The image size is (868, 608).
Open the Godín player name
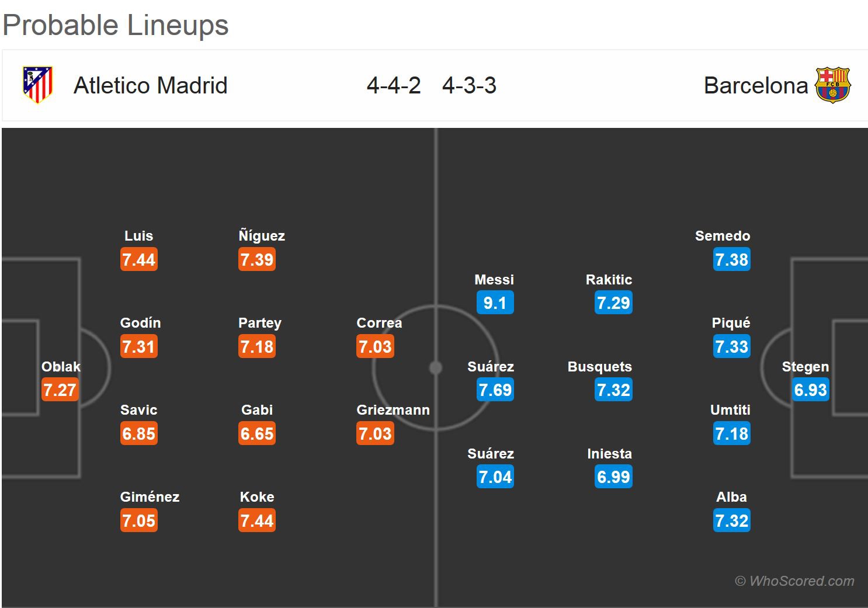[140, 323]
